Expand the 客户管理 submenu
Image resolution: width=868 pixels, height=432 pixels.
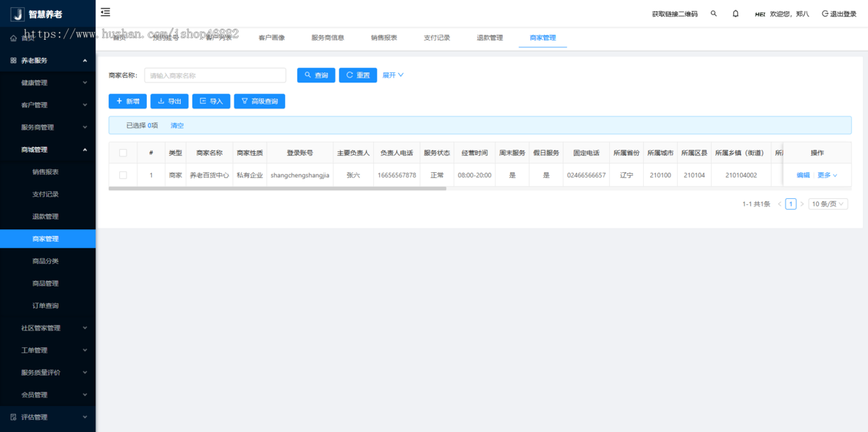[x=48, y=105]
